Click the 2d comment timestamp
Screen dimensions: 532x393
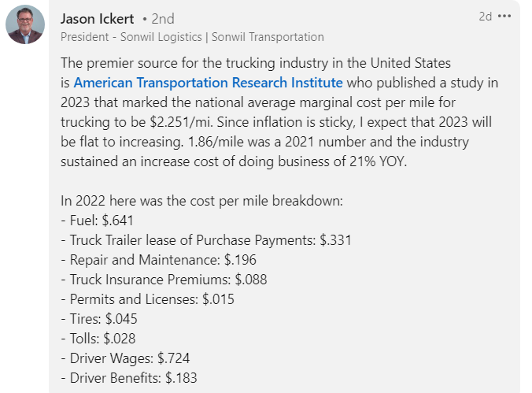pyautogui.click(x=485, y=17)
